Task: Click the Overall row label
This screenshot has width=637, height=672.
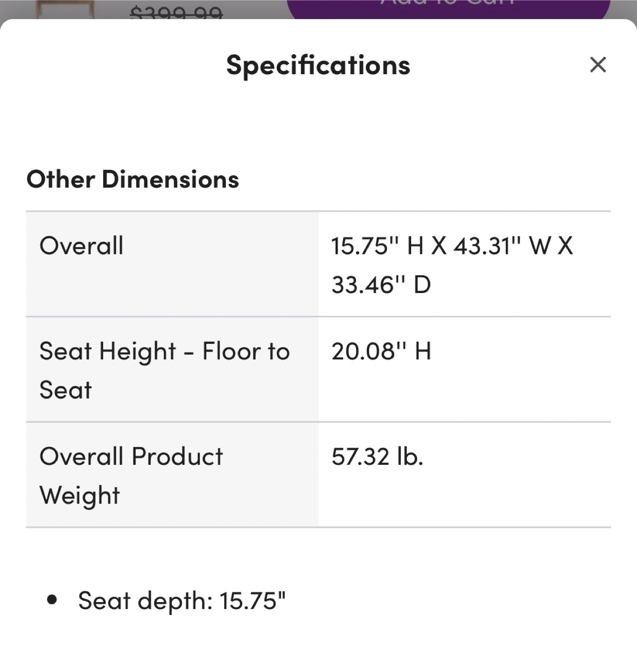Action: coord(82,245)
